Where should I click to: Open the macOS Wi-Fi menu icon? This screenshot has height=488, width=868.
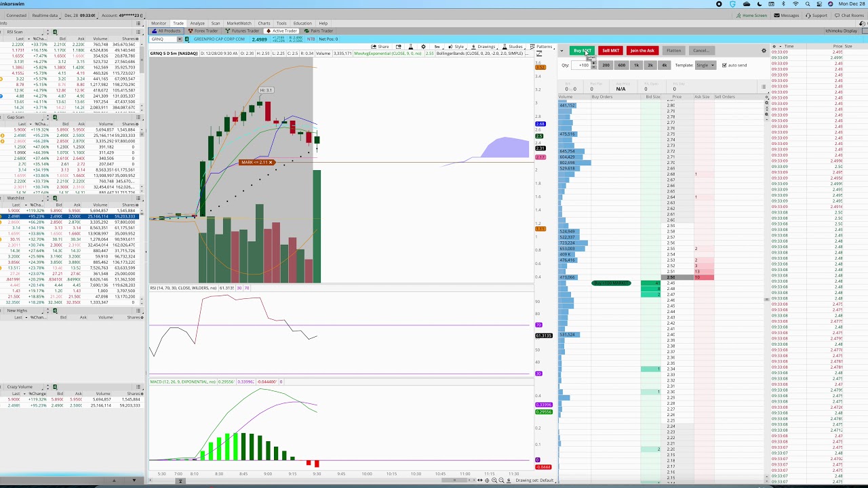tap(796, 4)
